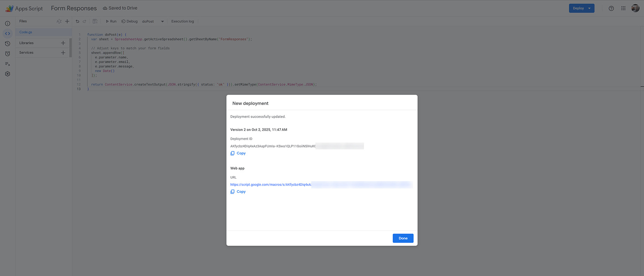
Task: Click the add file plus icon
Action: (x=67, y=21)
